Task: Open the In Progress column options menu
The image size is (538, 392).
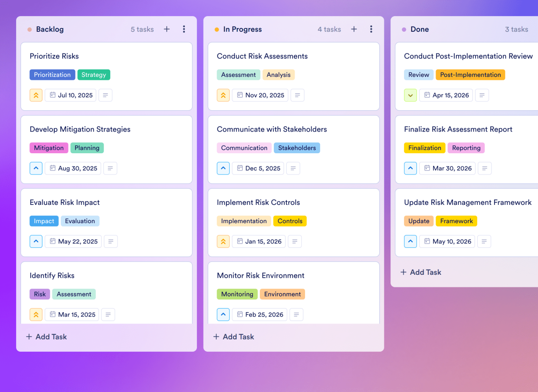Action: point(371,29)
